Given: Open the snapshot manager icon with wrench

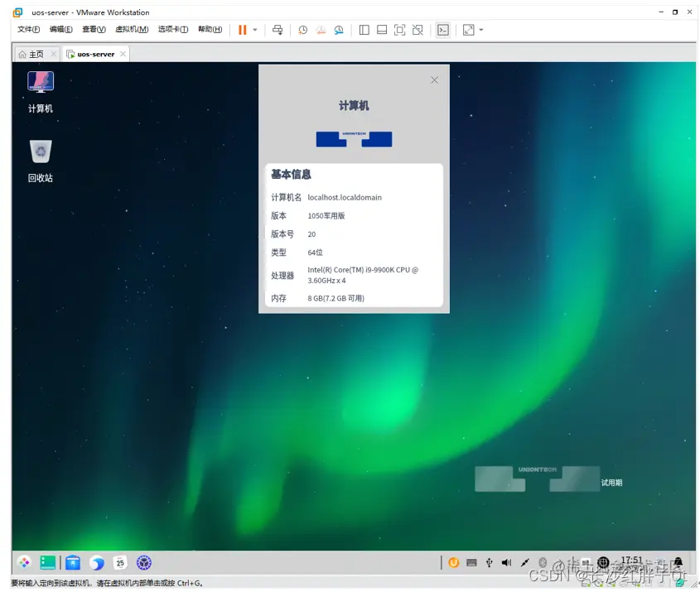Looking at the screenshot, I should tap(339, 30).
